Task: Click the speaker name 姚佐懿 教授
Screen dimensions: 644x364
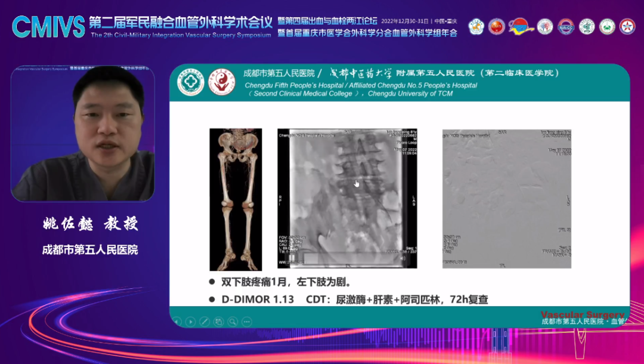Action: pyautogui.click(x=91, y=224)
